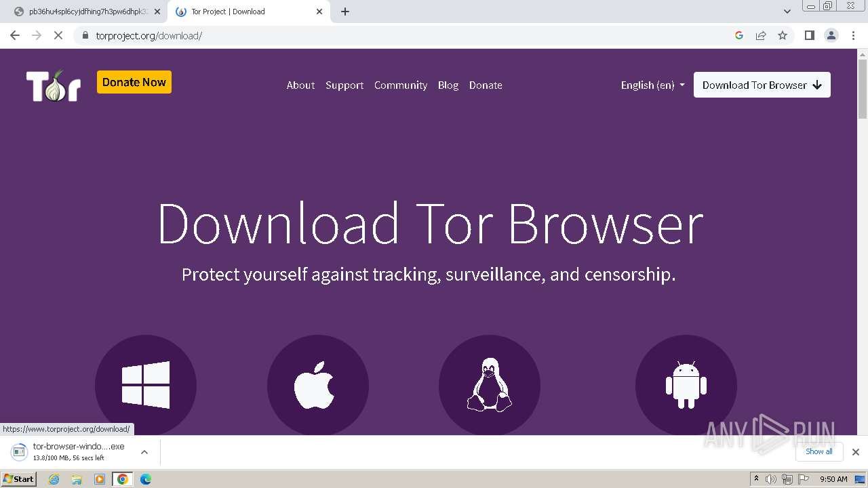The height and width of the screenshot is (488, 868).
Task: Click the forward navigation arrow
Action: pyautogui.click(x=37, y=35)
